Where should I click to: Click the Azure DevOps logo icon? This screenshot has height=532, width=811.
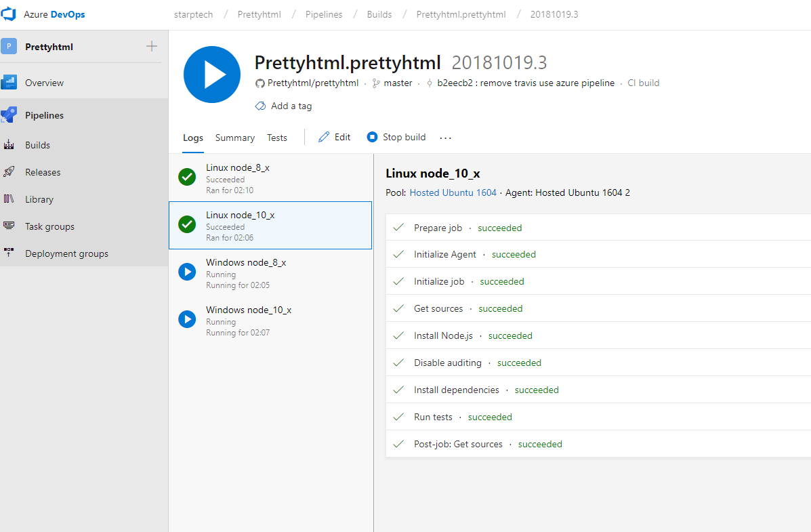[x=9, y=14]
